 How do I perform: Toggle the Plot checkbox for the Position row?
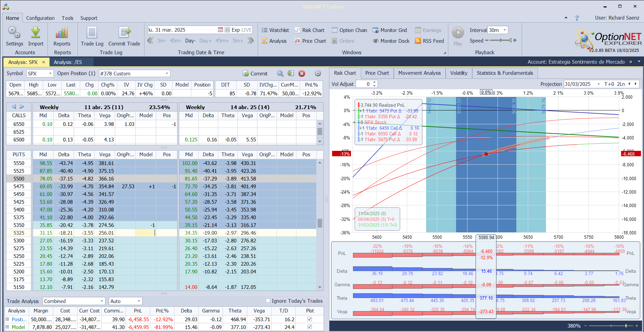(310, 319)
